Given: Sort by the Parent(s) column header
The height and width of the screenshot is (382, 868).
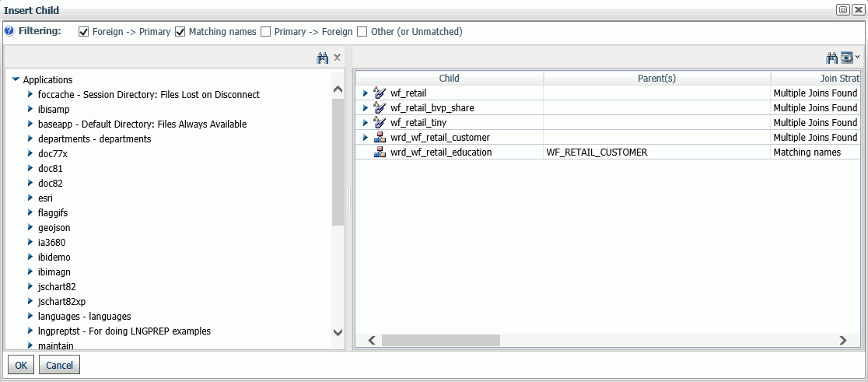Looking at the screenshot, I should (657, 78).
